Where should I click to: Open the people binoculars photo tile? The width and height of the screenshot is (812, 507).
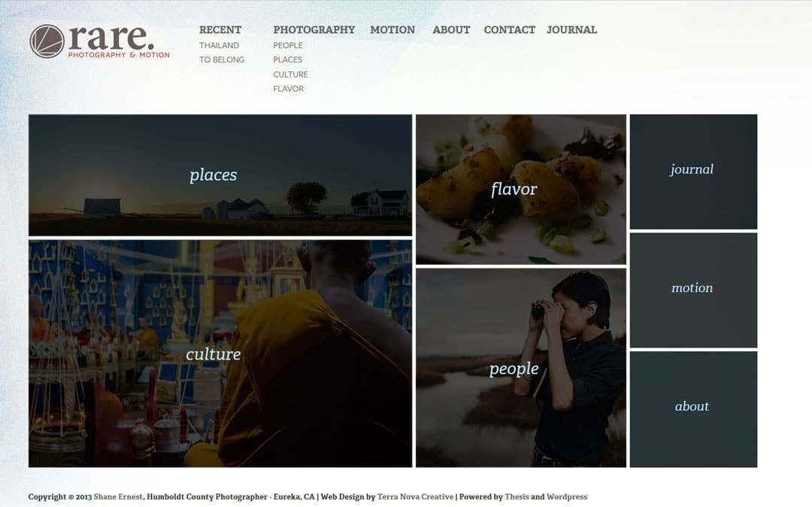point(521,368)
